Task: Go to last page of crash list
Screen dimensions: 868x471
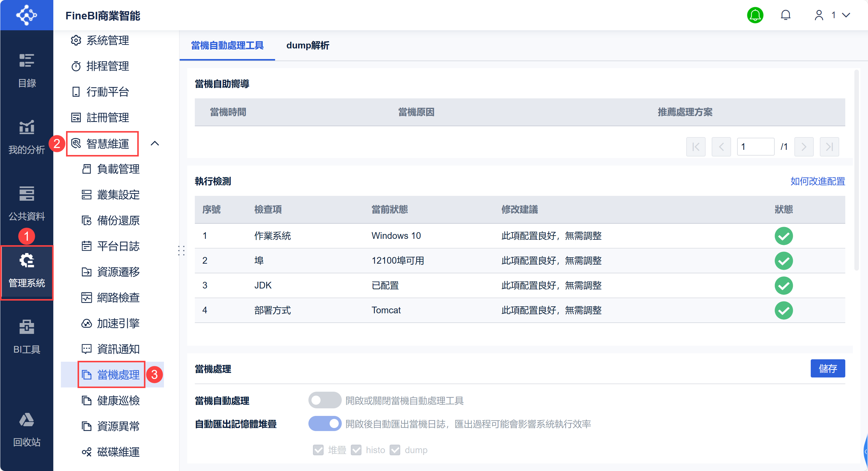Action: [x=829, y=147]
